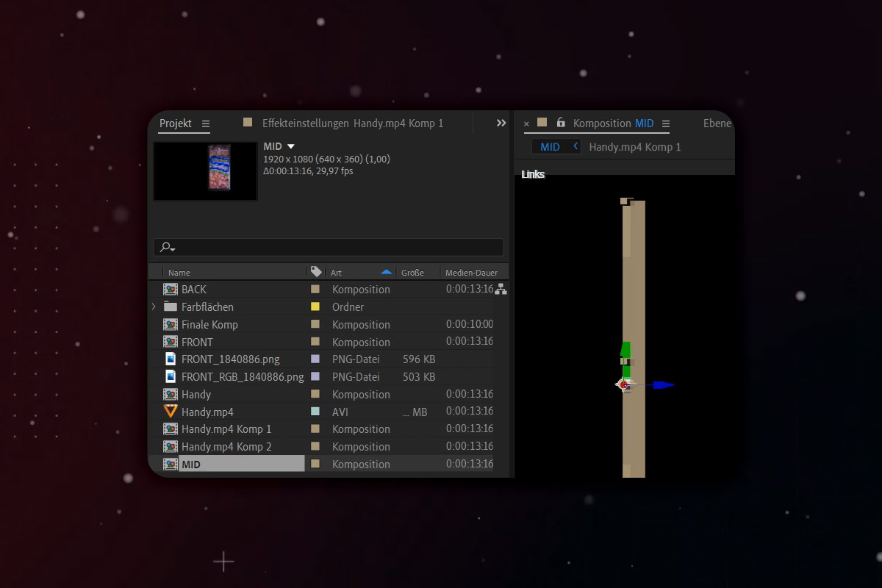Screen dimensions: 882x588
Task: Sort items by Medien-Dauer column header
Action: click(x=471, y=273)
